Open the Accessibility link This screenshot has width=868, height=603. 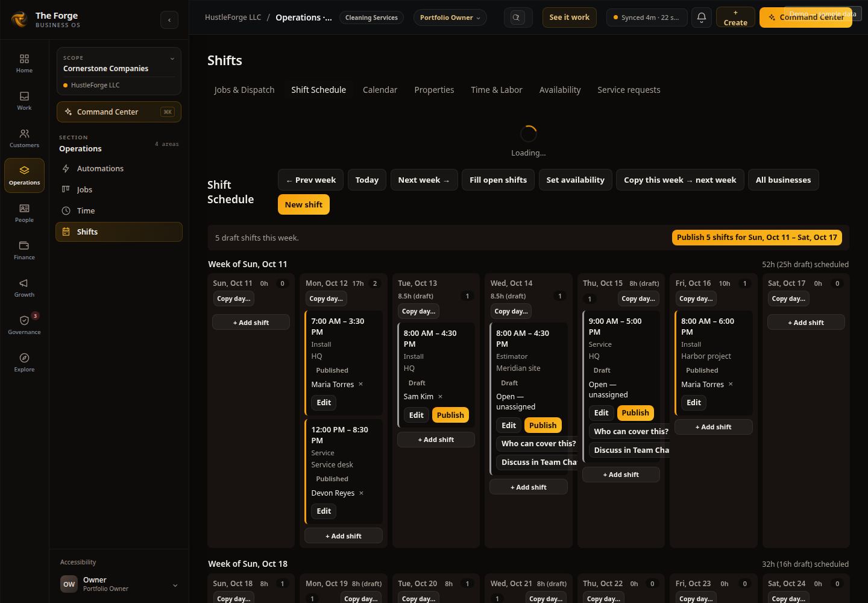[78, 562]
